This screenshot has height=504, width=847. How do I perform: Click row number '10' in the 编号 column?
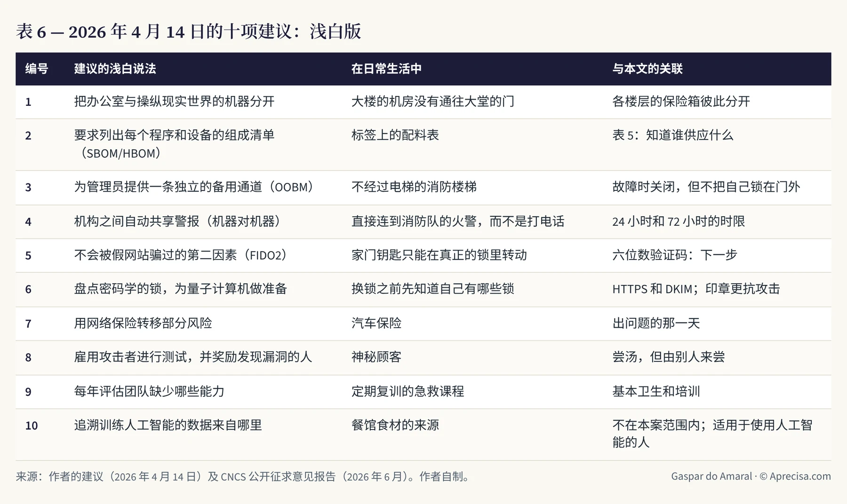click(32, 426)
